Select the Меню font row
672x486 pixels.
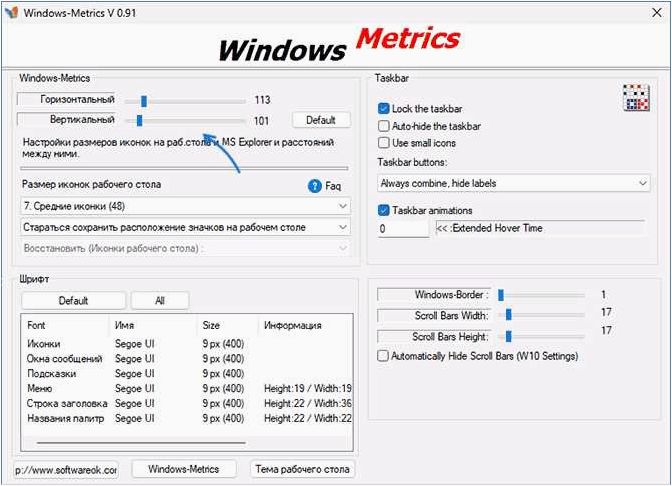point(187,388)
